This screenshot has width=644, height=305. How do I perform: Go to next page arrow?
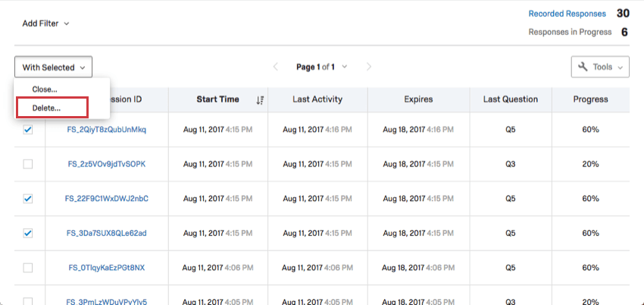(369, 67)
